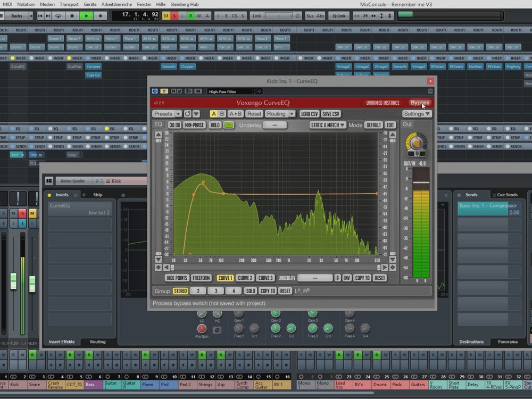The width and height of the screenshot is (532, 399).
Task: Click the red Pre Gain knob
Action: [202, 328]
